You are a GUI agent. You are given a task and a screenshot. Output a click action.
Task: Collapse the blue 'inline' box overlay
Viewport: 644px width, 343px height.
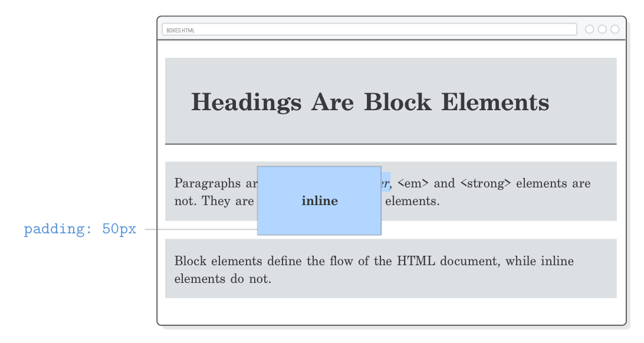click(x=319, y=200)
